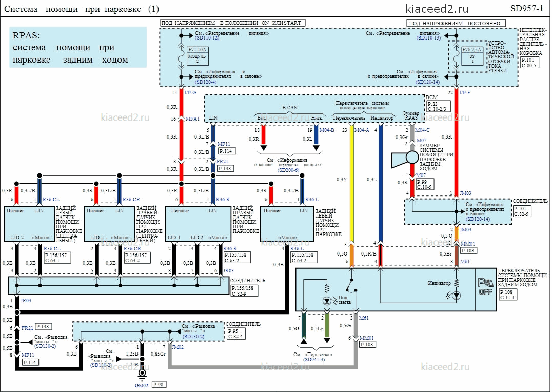552x392 pixels.
Task: Click the kiaceed2.ru site title
Action: [x=437, y=8]
